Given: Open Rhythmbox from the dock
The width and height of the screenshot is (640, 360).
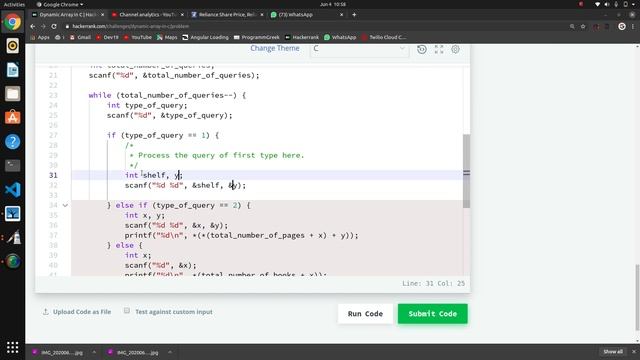Looking at the screenshot, I should (13, 46).
